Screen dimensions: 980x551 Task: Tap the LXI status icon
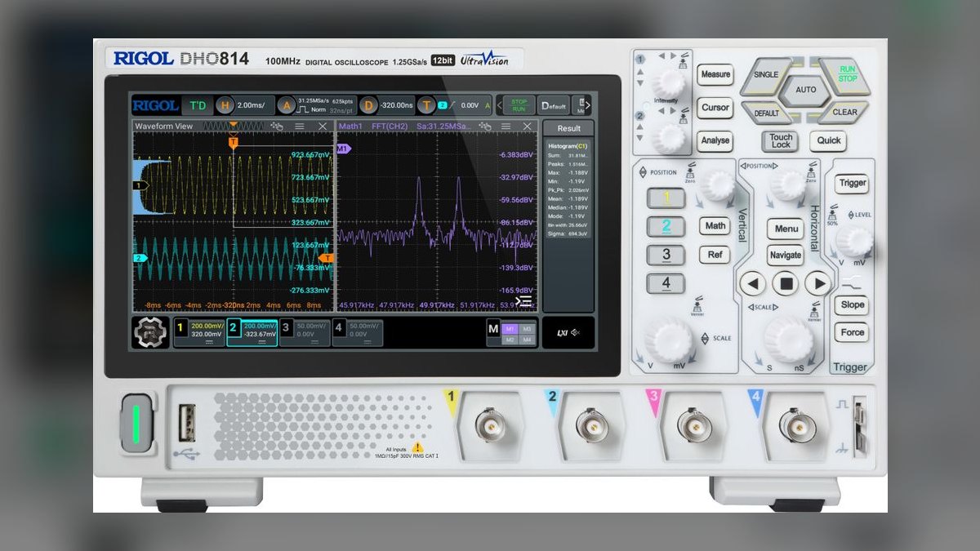pyautogui.click(x=562, y=332)
